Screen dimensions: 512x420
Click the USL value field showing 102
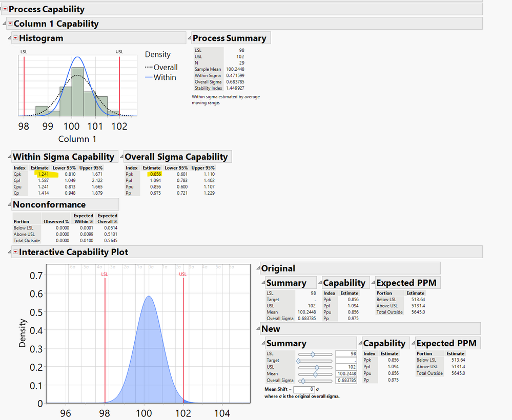pyautogui.click(x=346, y=367)
